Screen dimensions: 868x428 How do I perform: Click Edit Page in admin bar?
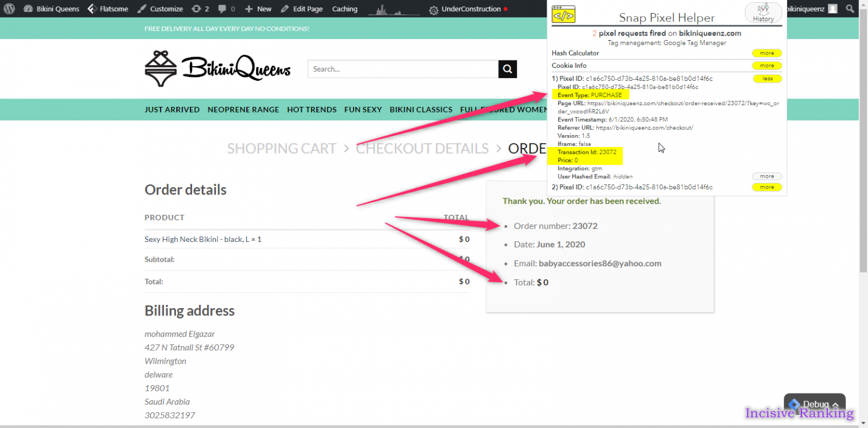tap(302, 9)
